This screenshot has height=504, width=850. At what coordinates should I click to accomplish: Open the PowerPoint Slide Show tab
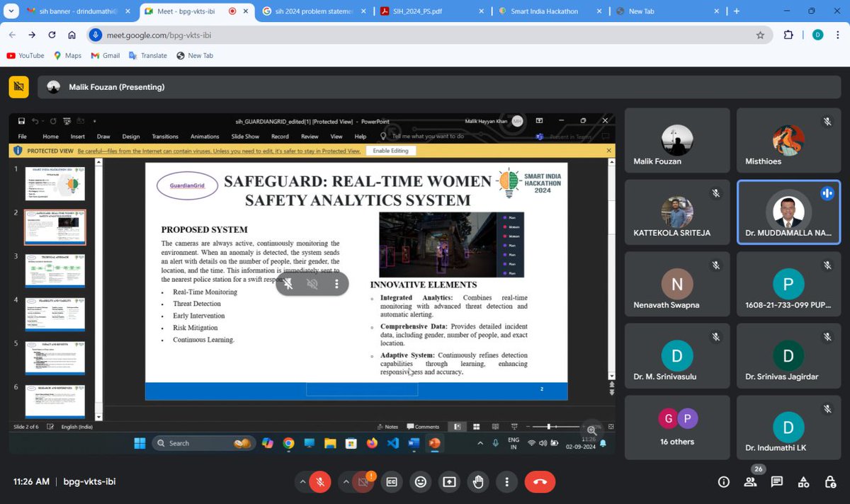pos(245,137)
